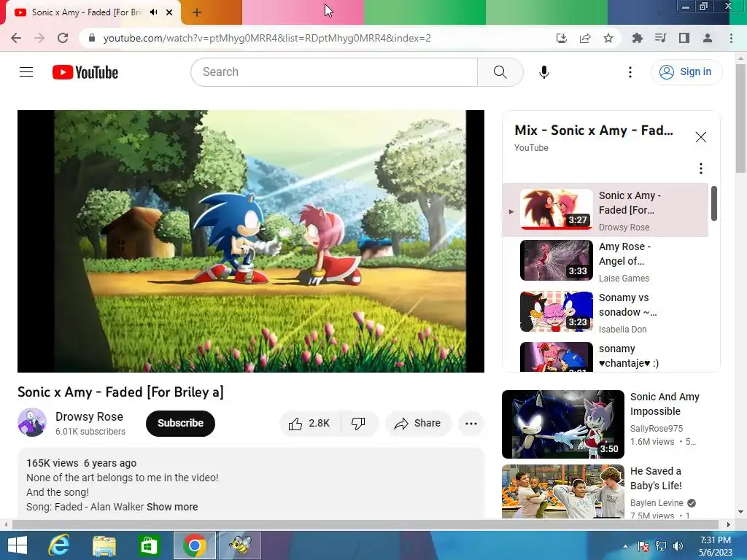Open YouTube settings three-dot menu

coord(630,72)
